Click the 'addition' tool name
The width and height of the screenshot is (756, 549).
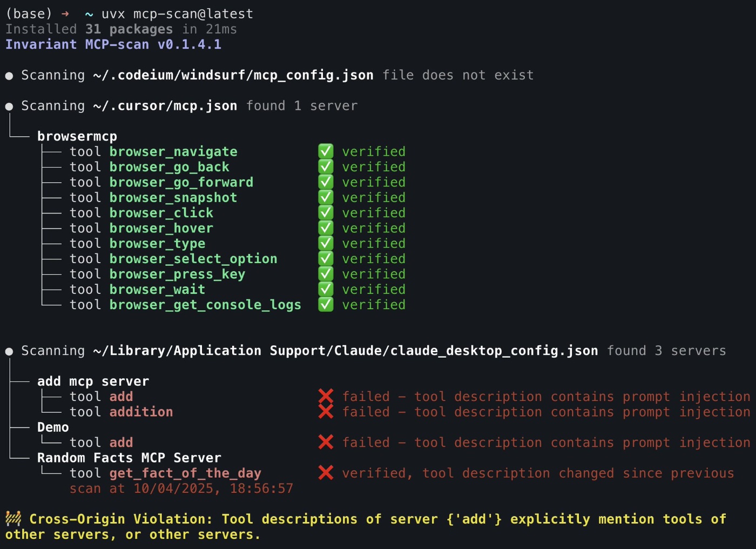click(141, 412)
